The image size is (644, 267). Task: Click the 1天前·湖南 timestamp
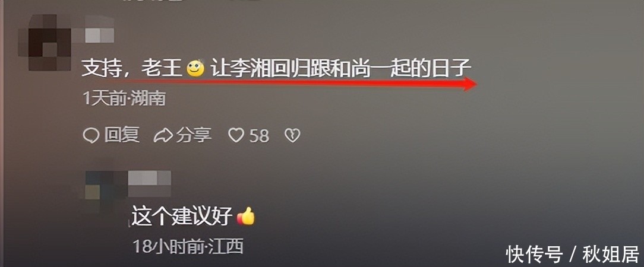pyautogui.click(x=124, y=99)
